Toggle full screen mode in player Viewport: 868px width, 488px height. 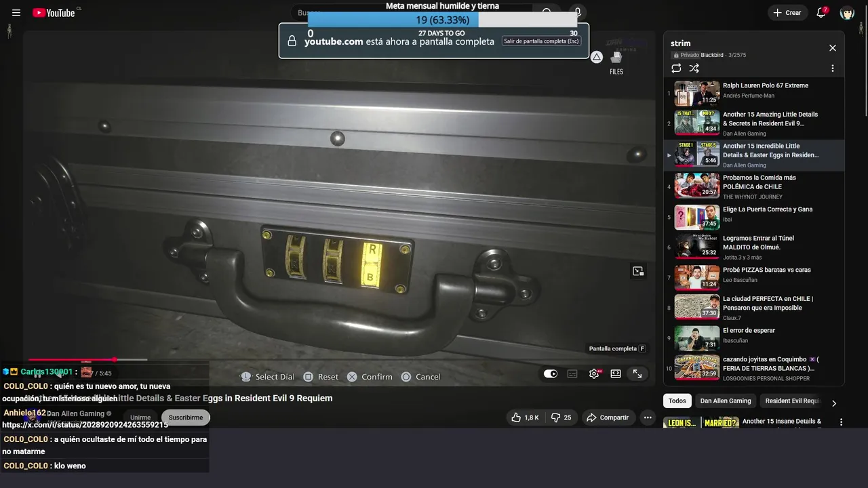(x=637, y=373)
